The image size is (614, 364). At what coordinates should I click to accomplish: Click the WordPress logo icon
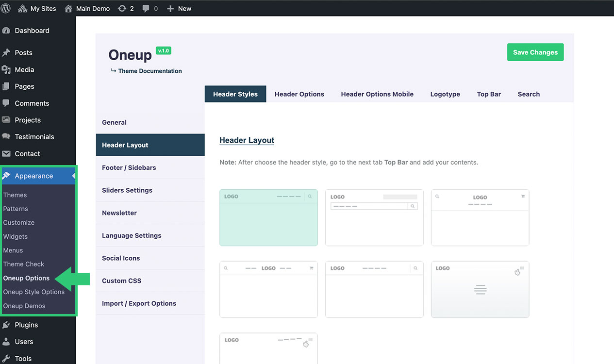pos(6,8)
